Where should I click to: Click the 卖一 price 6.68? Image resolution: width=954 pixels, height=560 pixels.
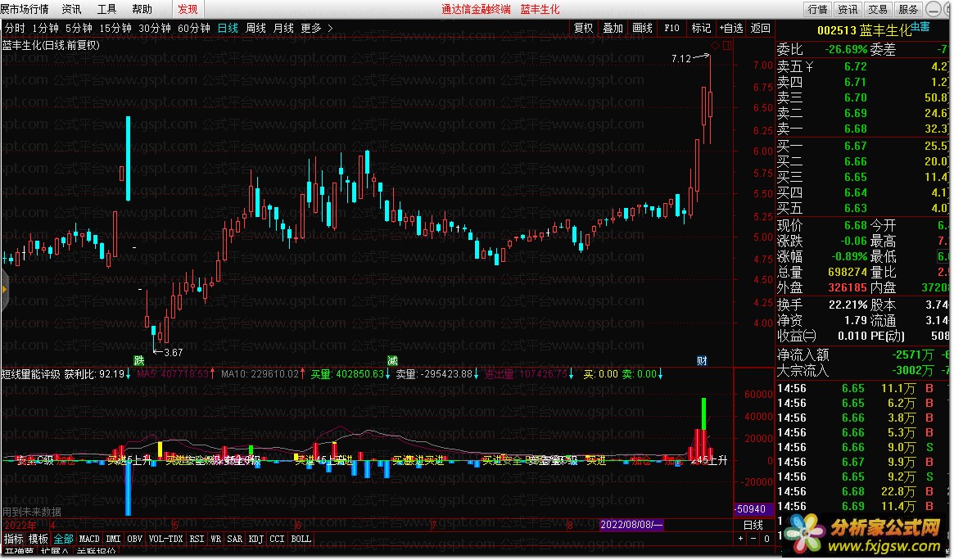855,129
